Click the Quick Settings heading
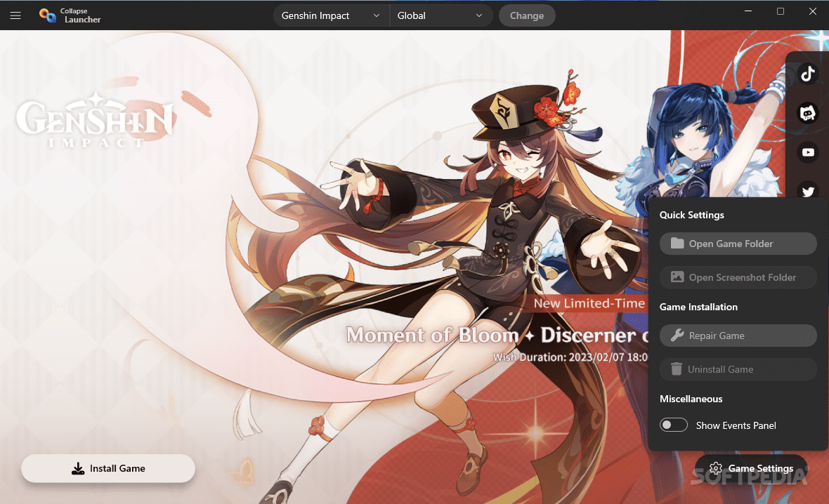This screenshot has width=829, height=504. pos(691,215)
